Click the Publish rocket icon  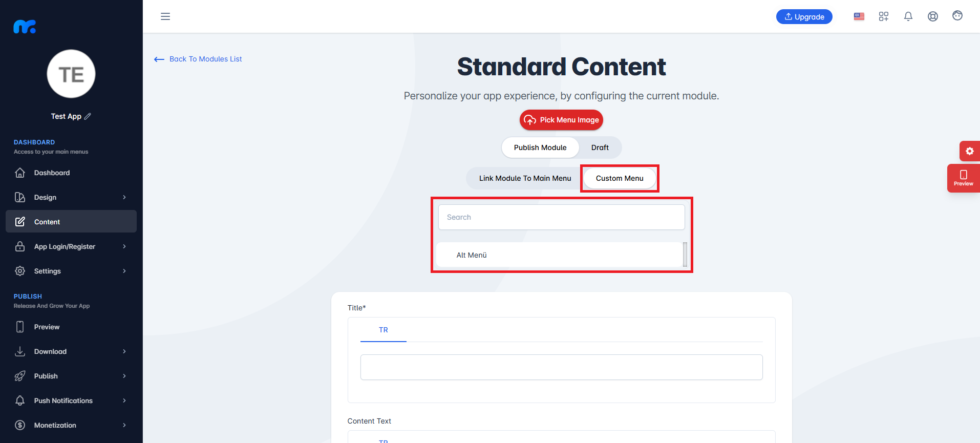point(20,376)
